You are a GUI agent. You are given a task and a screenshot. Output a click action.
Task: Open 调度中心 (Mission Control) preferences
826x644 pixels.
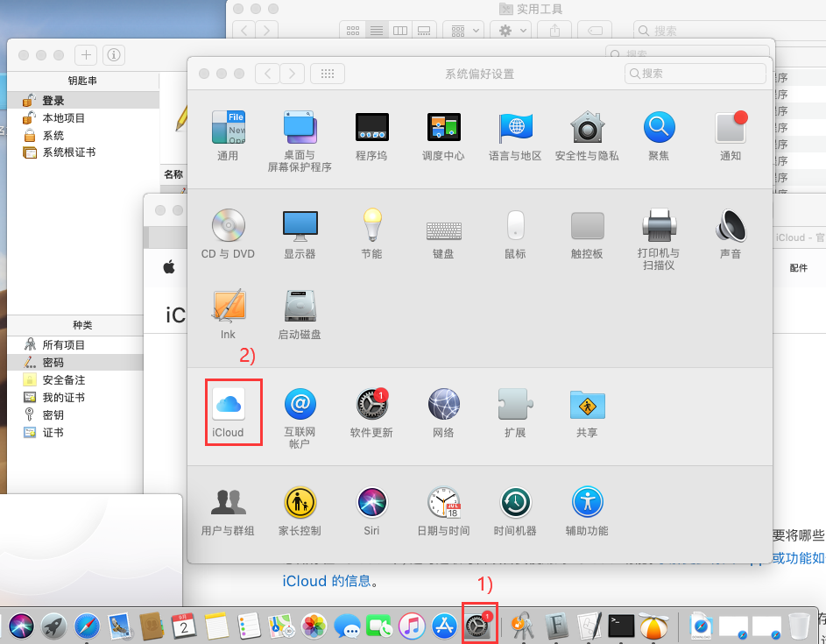(443, 135)
